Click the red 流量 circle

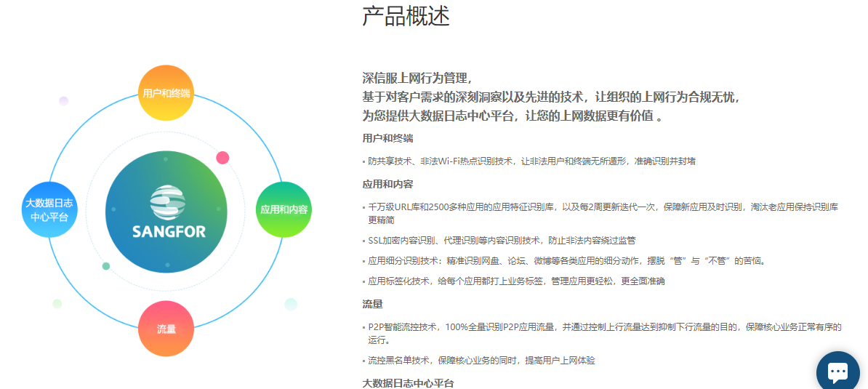(166, 329)
